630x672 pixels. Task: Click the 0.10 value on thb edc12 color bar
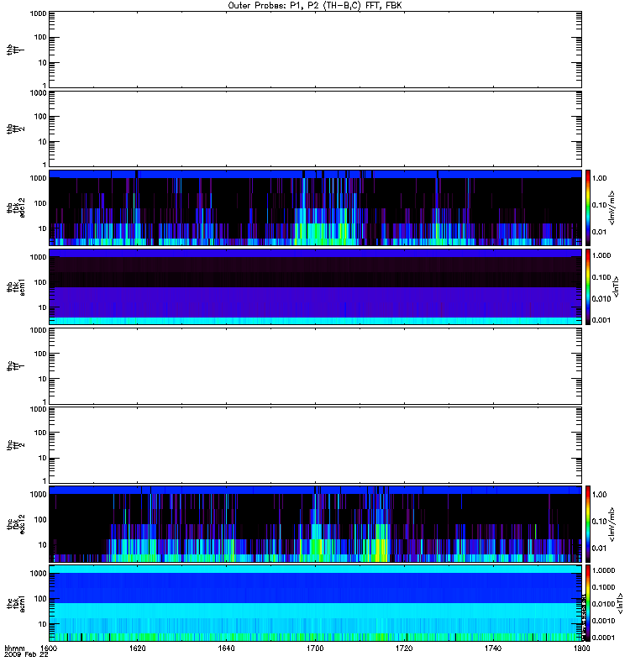pos(600,205)
